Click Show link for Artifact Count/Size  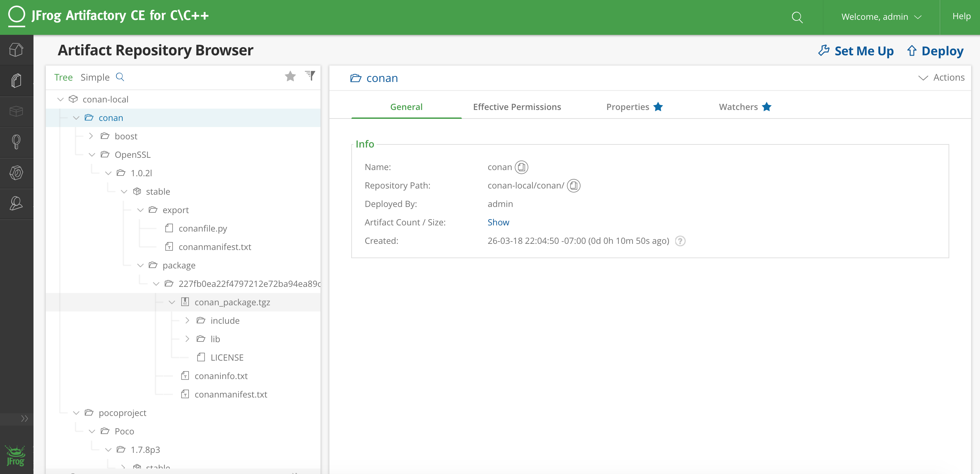[x=498, y=222]
